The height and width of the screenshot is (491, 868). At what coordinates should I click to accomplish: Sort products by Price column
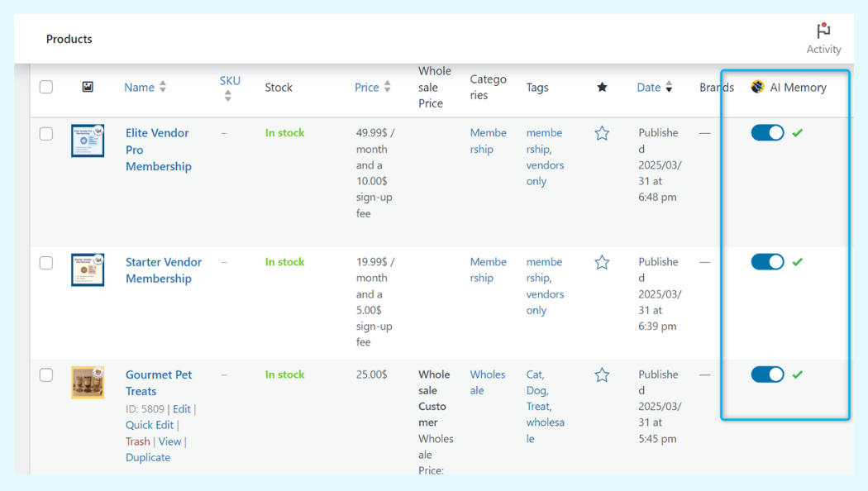click(x=366, y=87)
